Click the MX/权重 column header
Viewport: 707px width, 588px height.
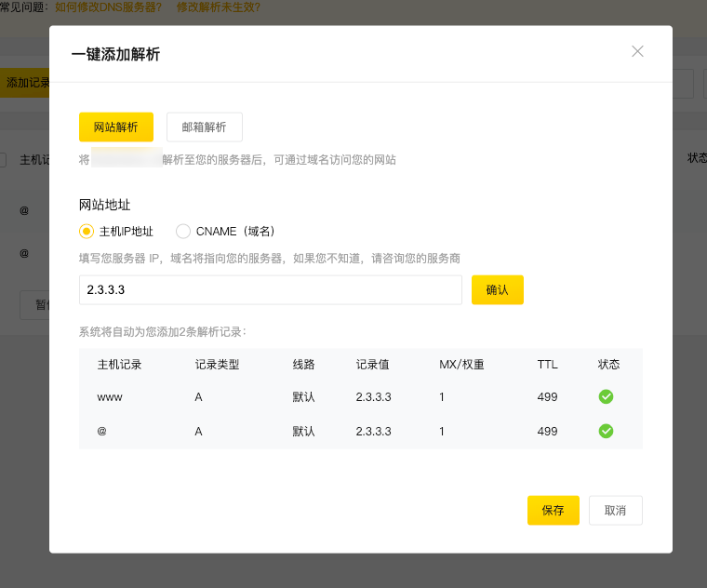[x=461, y=365]
